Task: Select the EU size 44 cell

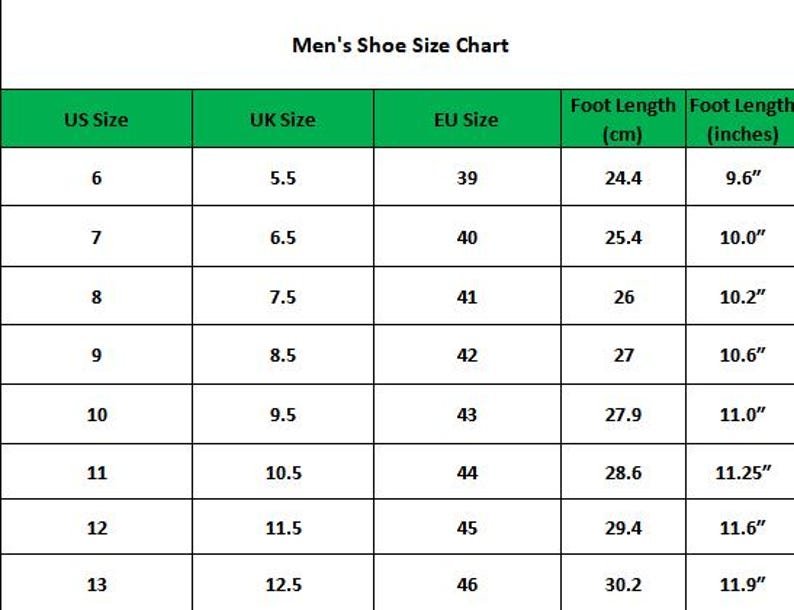Action: (x=466, y=473)
